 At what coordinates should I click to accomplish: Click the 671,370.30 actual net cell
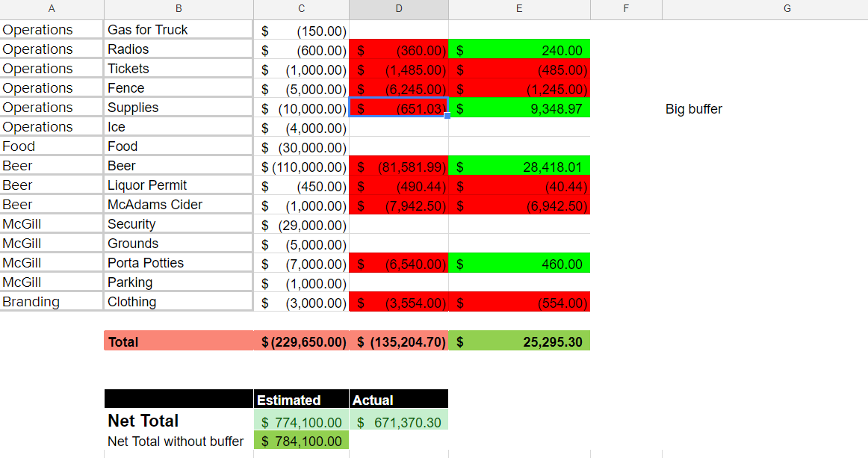399,421
